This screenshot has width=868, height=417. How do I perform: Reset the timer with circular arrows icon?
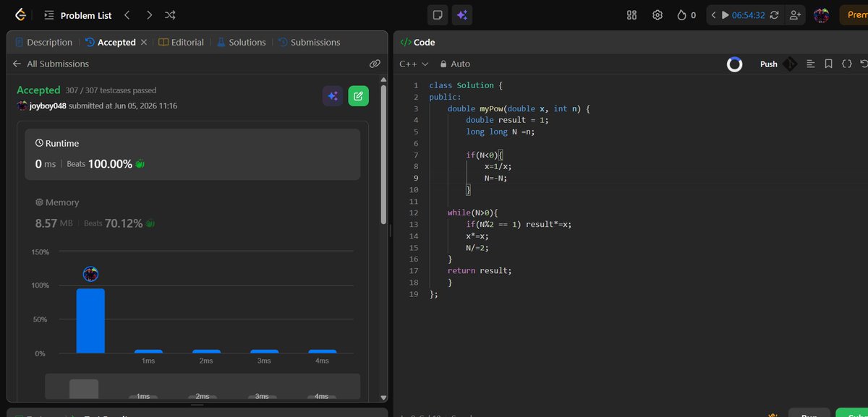click(775, 14)
